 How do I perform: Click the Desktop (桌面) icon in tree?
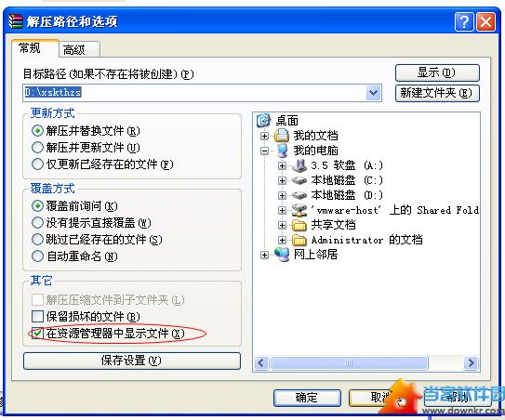pos(263,121)
